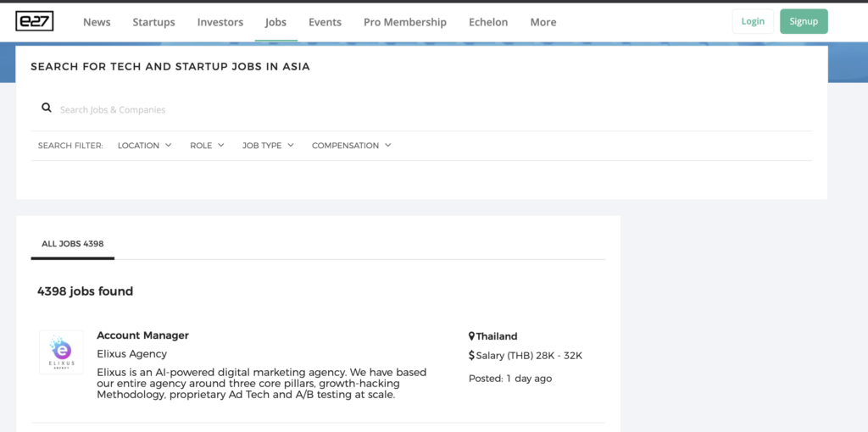Select the Jobs nav item
Screen dimensions: 868x432
(275, 22)
